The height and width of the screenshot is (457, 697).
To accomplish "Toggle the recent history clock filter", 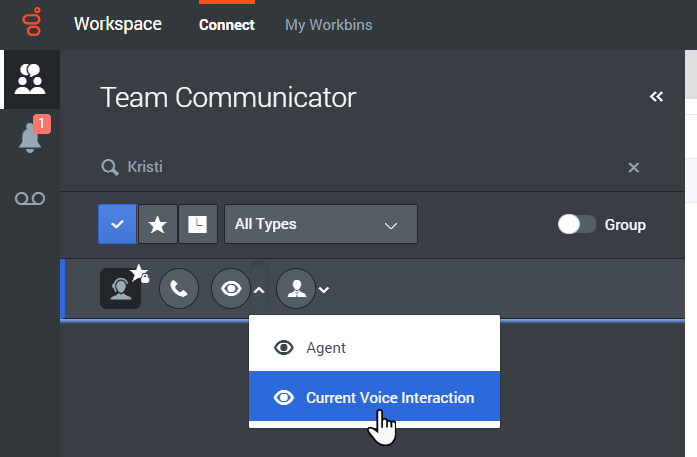I will (x=198, y=224).
